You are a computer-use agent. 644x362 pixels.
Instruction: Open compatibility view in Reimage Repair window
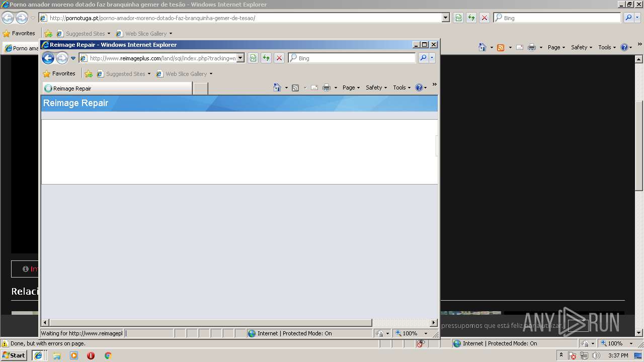253,58
